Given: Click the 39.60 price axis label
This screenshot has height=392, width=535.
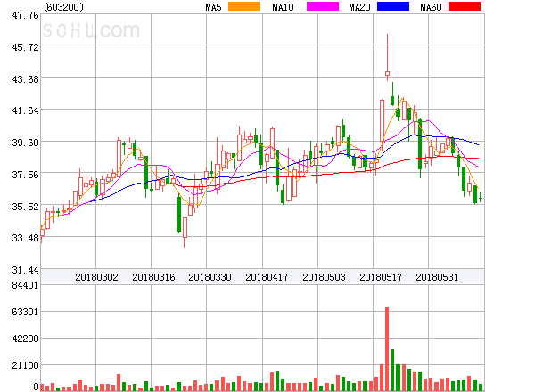Looking at the screenshot, I should (25, 143).
